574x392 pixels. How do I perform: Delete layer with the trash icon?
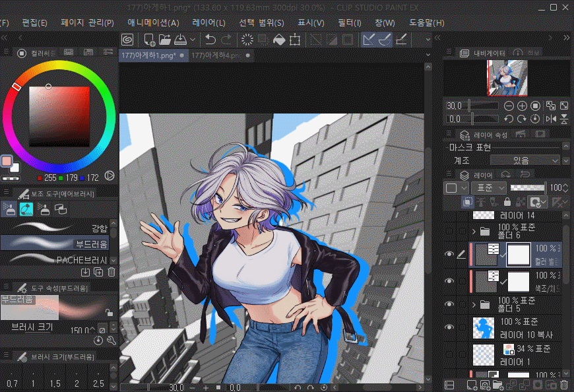click(563, 385)
